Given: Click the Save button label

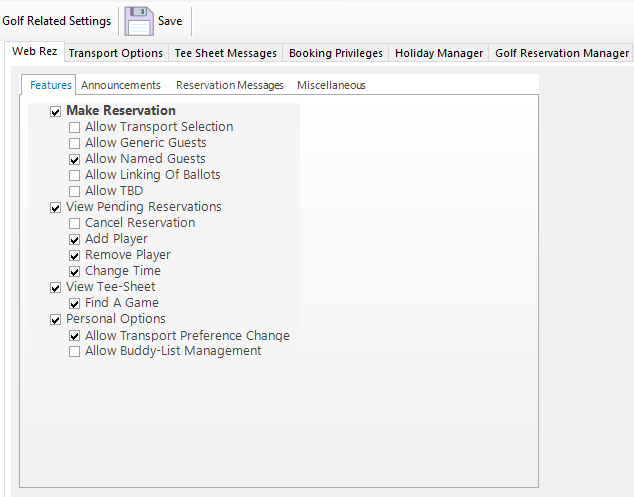Looking at the screenshot, I should coord(170,21).
